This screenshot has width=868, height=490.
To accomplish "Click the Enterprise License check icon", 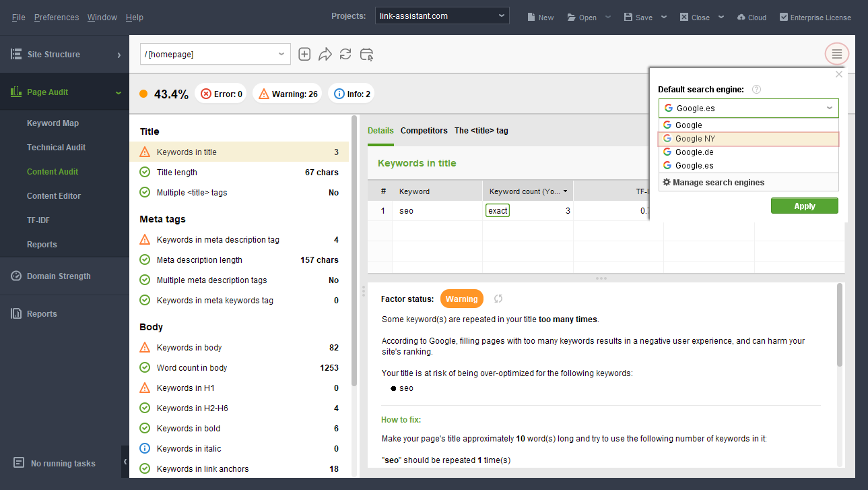I will click(784, 17).
